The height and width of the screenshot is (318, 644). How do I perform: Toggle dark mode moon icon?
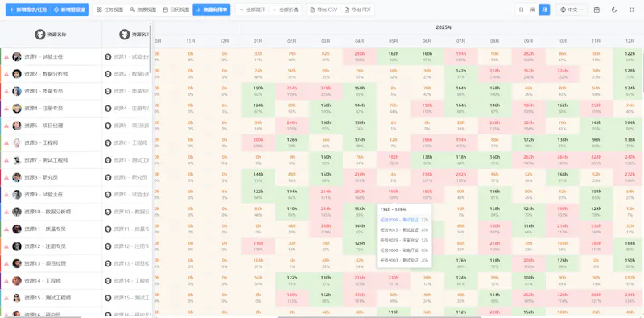(x=614, y=10)
